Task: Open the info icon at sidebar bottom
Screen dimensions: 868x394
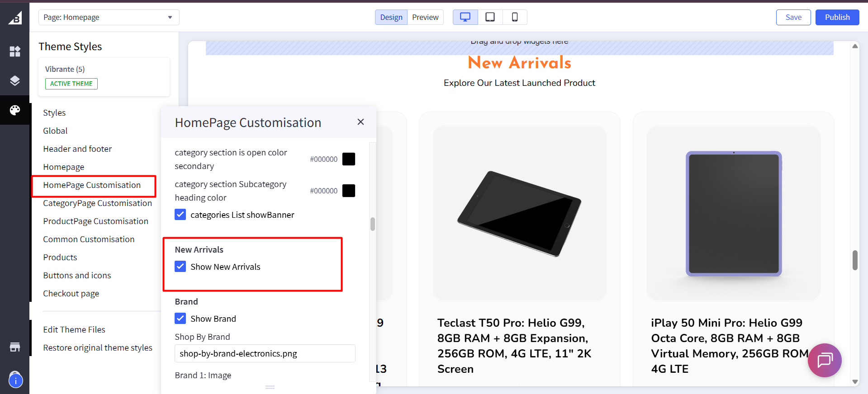Action: (x=15, y=380)
